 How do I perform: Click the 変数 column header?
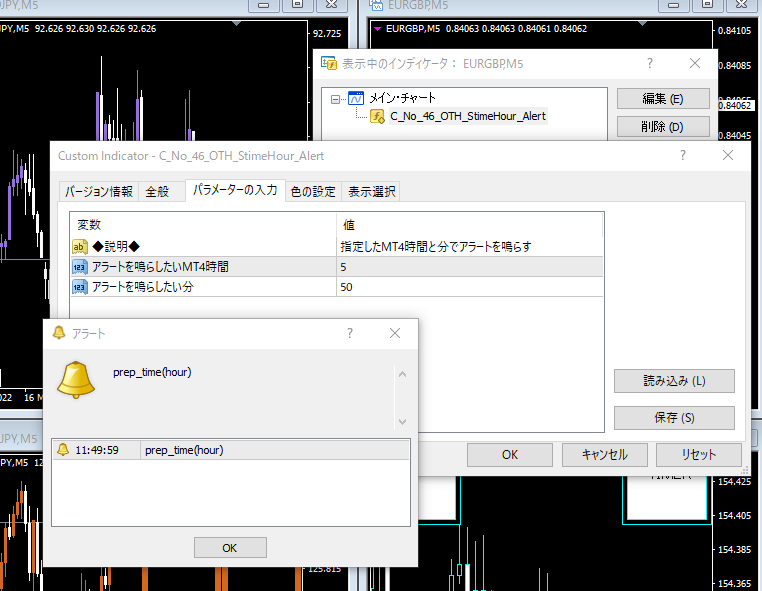pyautogui.click(x=203, y=225)
